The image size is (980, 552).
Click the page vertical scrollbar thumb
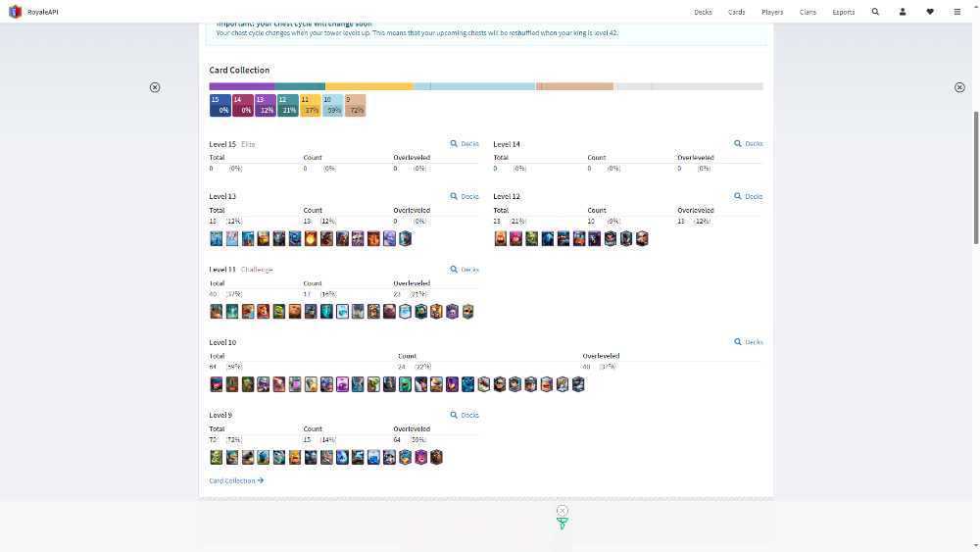click(x=976, y=177)
